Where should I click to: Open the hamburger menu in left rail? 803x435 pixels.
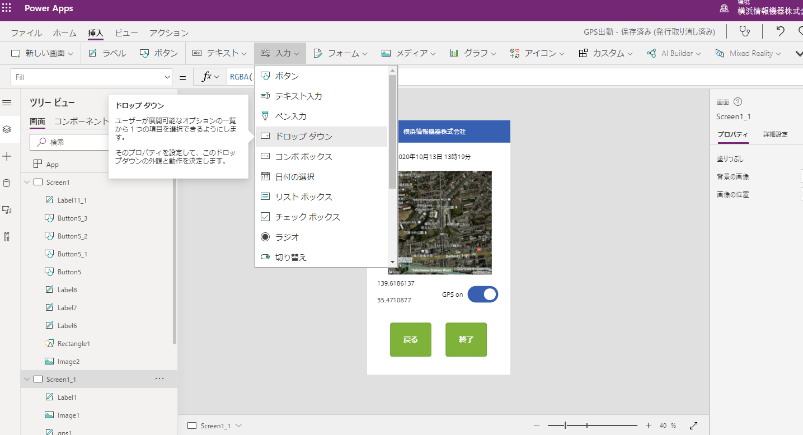(x=7, y=102)
